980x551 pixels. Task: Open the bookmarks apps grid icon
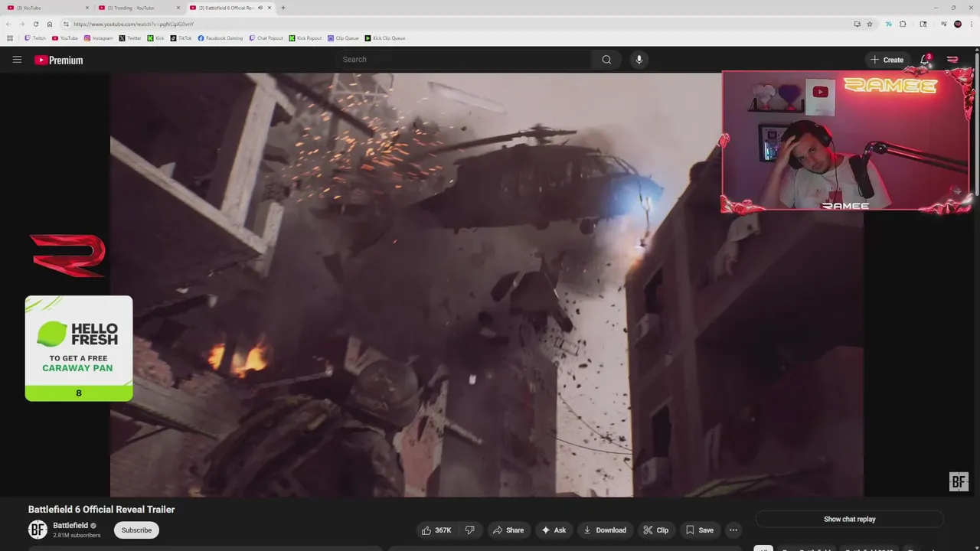click(10, 37)
